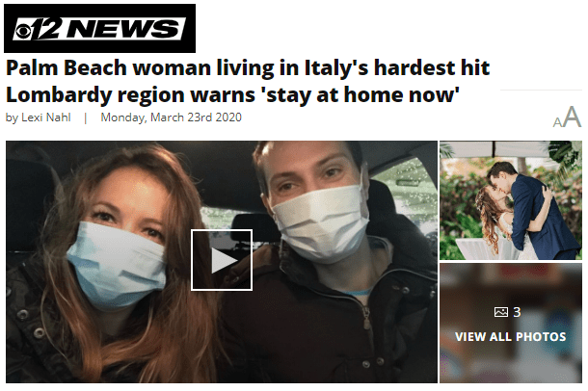The width and height of the screenshot is (588, 391).
Task: Click the pipe separator between author and date
Action: [x=86, y=117]
